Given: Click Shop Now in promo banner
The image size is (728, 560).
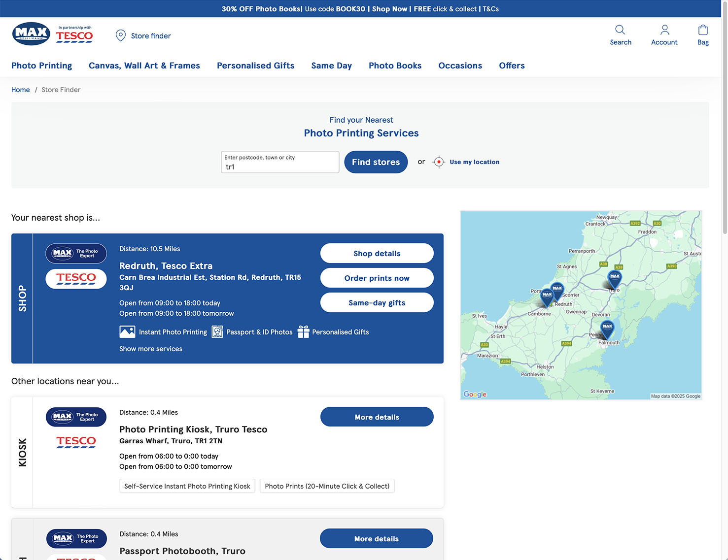Looking at the screenshot, I should tap(389, 9).
